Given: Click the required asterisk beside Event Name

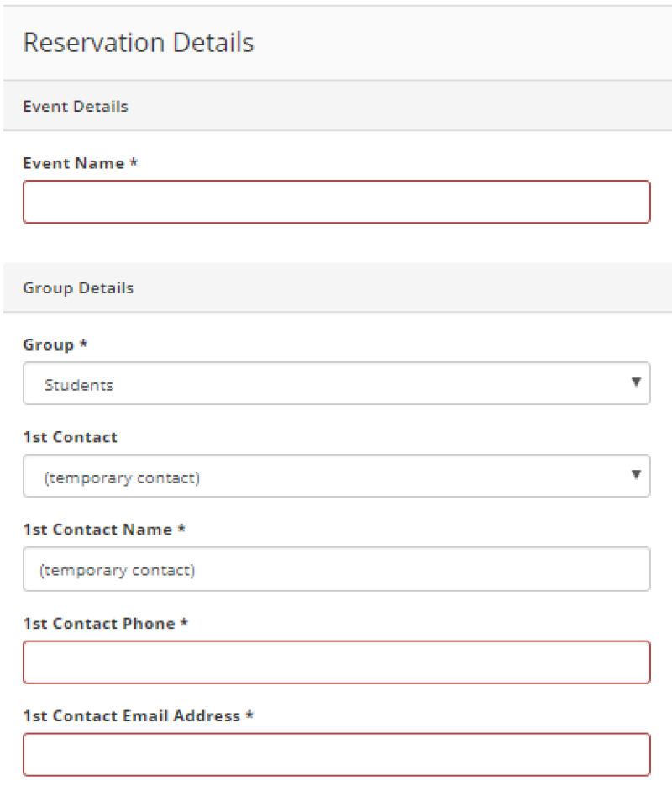Looking at the screenshot, I should [x=134, y=162].
